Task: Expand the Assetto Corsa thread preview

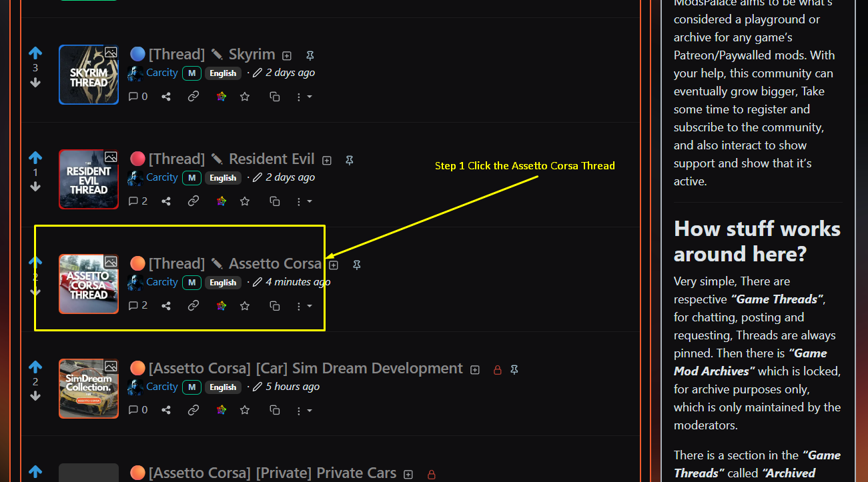Action: click(x=334, y=265)
